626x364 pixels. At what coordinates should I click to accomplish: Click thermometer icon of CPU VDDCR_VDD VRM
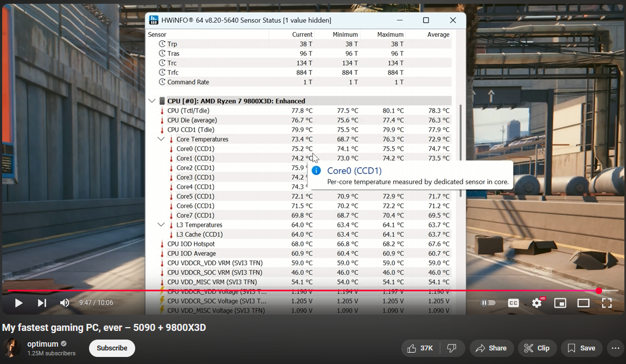pos(162,263)
